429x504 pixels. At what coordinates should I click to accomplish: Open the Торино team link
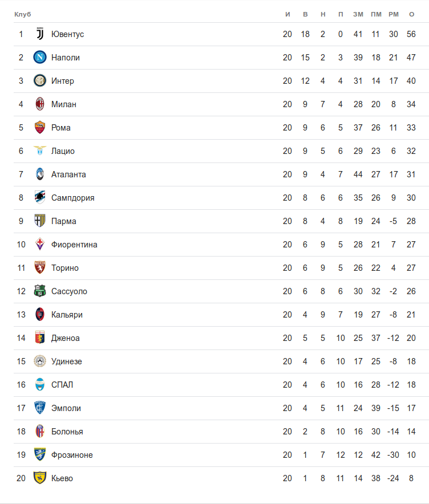pyautogui.click(x=65, y=268)
